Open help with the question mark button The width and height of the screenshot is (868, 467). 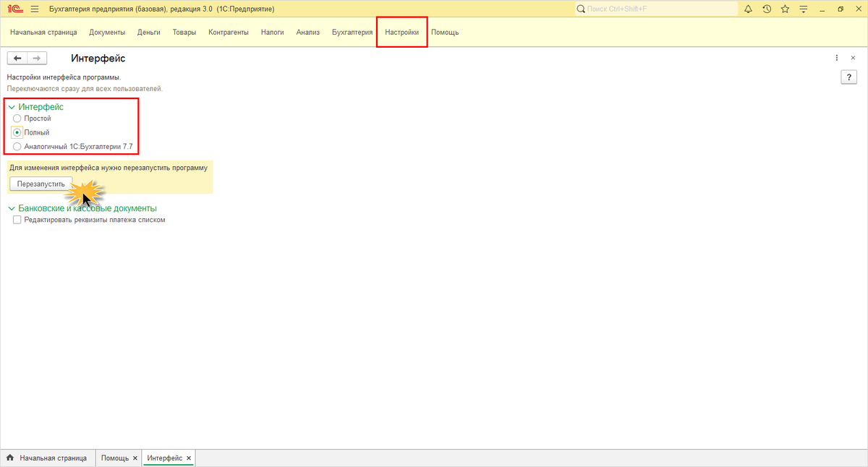tap(848, 77)
